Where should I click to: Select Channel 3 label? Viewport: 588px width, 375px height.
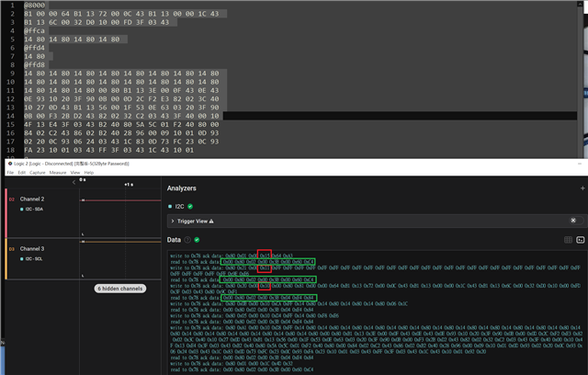(x=32, y=249)
